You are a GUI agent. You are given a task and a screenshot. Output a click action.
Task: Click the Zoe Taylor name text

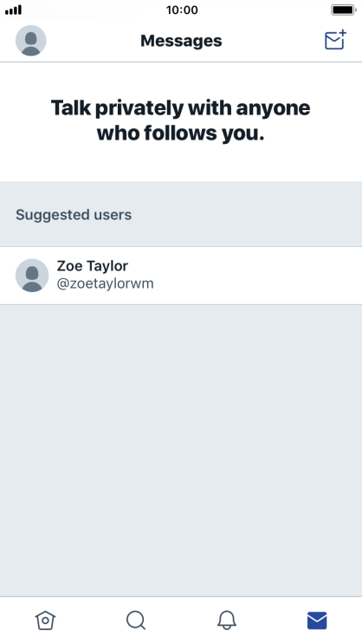coord(93,266)
